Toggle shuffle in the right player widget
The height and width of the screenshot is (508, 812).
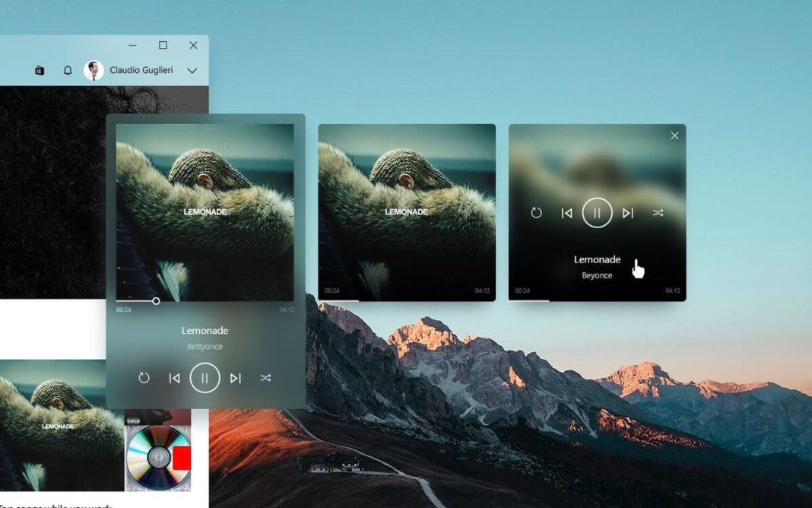(658, 213)
